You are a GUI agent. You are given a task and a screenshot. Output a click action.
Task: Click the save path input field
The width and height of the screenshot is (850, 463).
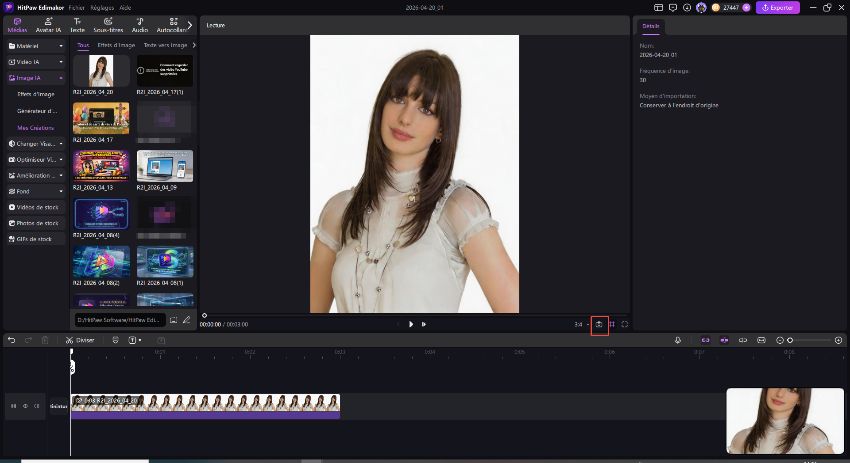[119, 320]
